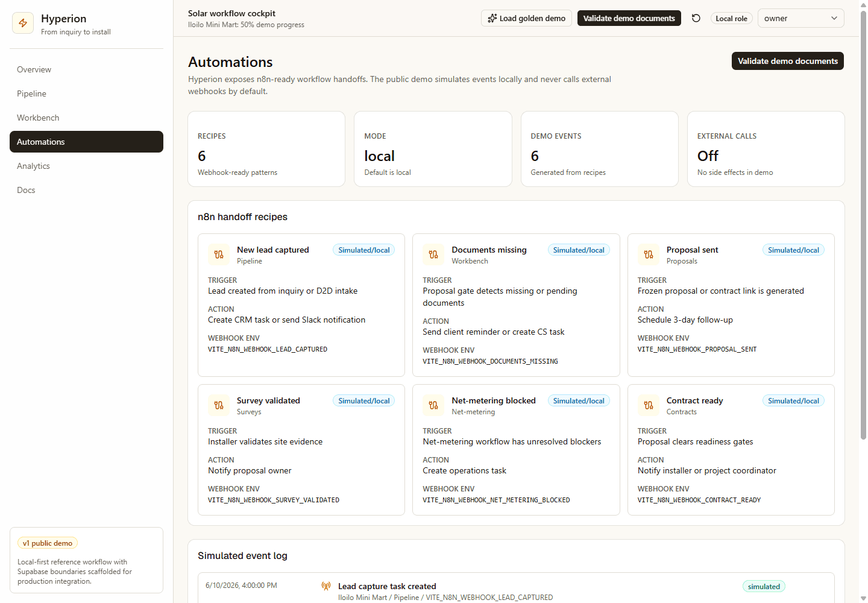Click the Load golden demo button
Image resolution: width=868 pixels, height=603 pixels.
pos(526,18)
